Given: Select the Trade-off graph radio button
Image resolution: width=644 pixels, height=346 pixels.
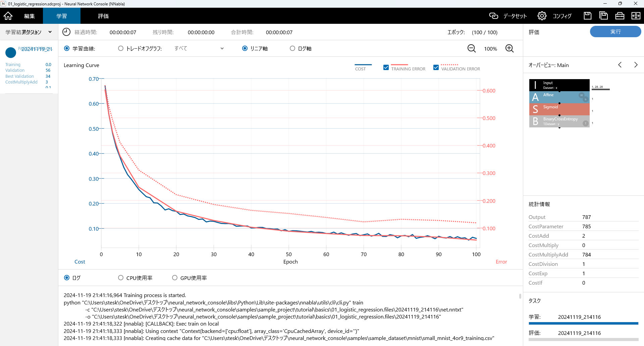Looking at the screenshot, I should [x=121, y=49].
